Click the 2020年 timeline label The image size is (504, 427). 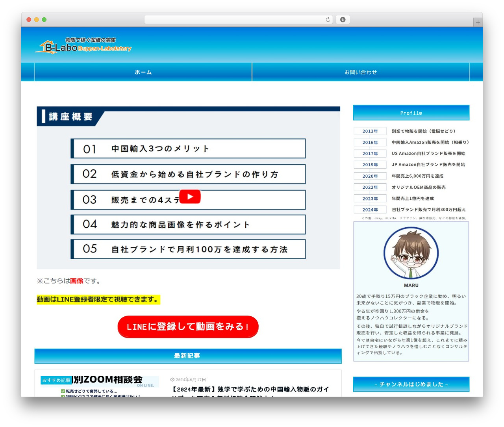tap(370, 176)
